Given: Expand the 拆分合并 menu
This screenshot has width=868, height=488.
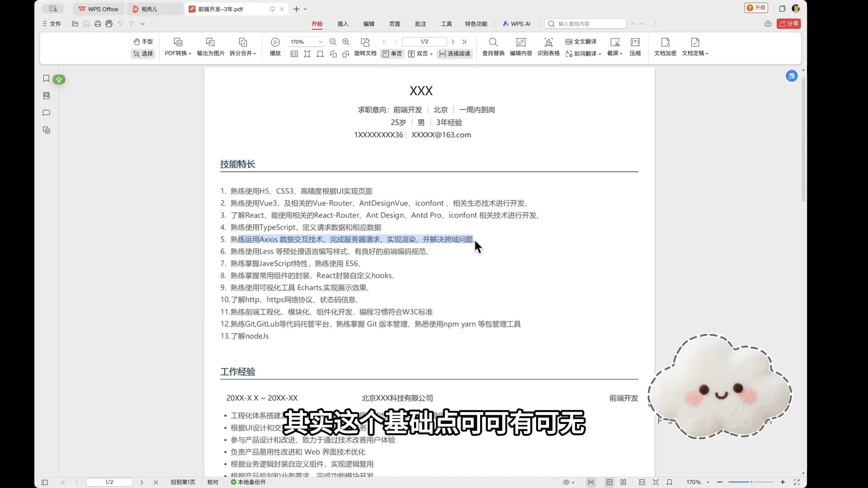Looking at the screenshot, I should pos(243,47).
